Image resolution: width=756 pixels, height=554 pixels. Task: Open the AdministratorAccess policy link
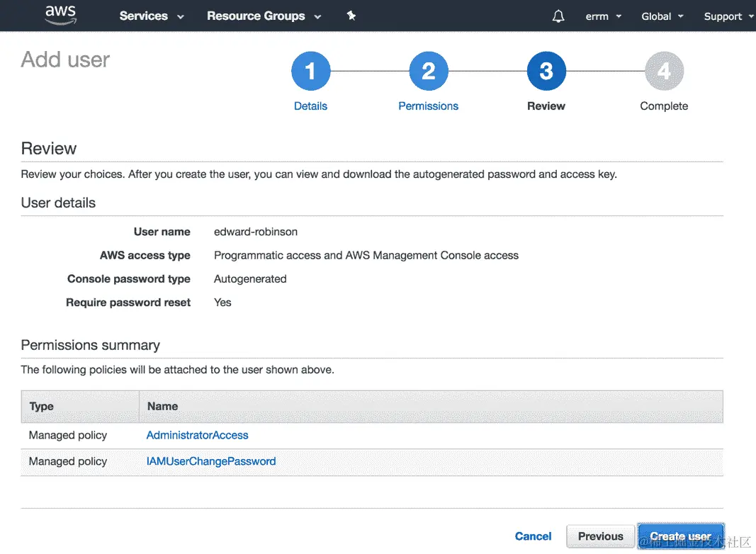197,436
